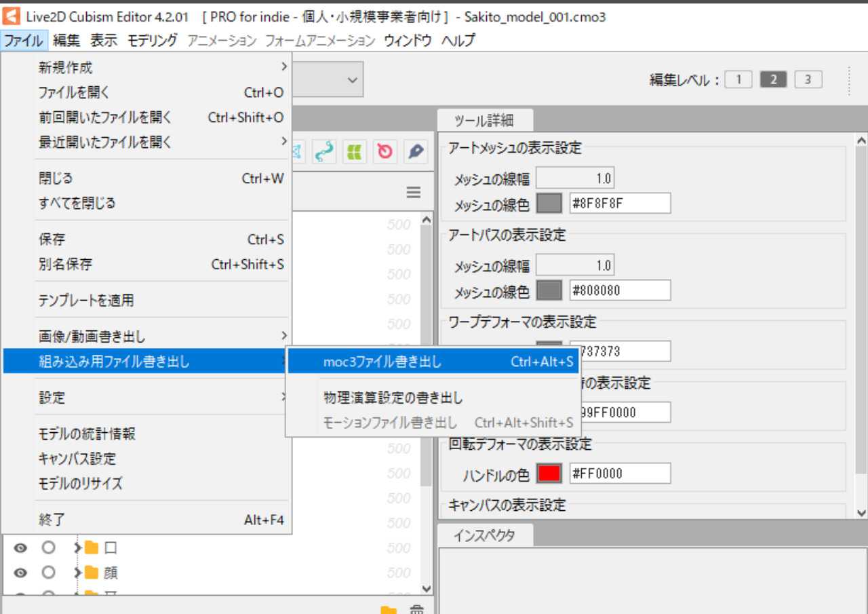Choose 物理演算設定の書き出し from the submenu
This screenshot has height=614, width=868.
click(x=433, y=398)
